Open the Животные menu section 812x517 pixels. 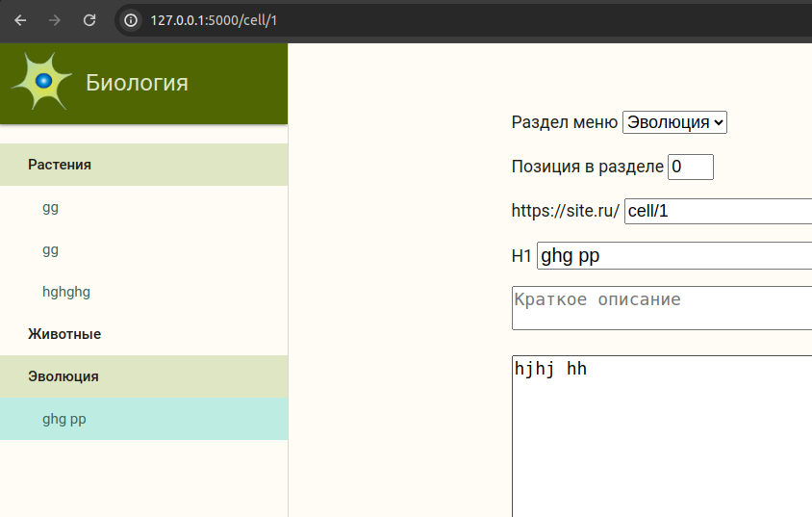coord(64,334)
